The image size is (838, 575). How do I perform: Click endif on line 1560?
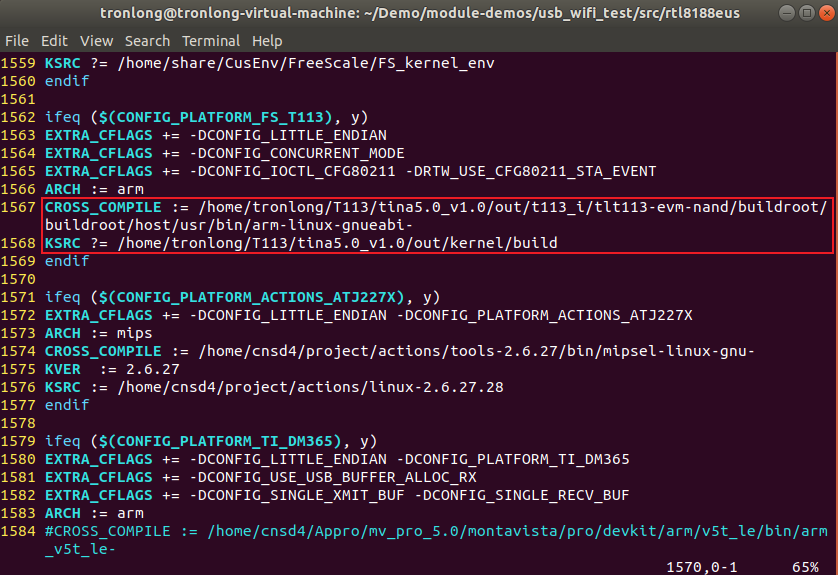tap(67, 81)
